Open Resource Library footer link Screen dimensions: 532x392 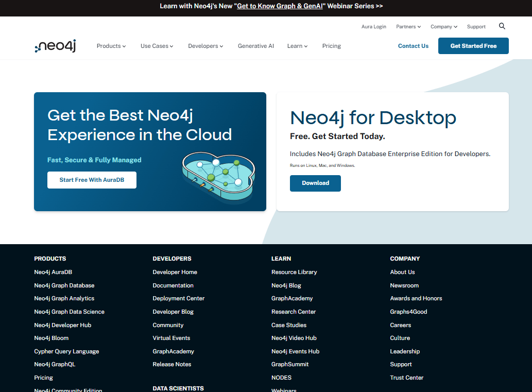click(x=294, y=272)
